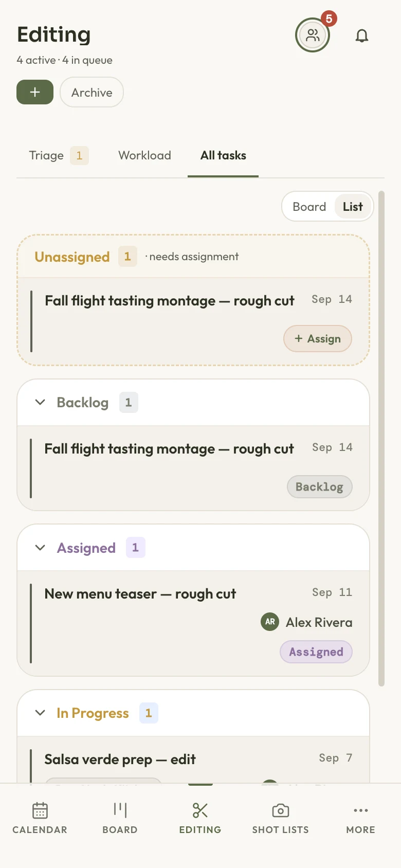Click the Archive button
This screenshot has height=868, width=401.
tap(92, 92)
